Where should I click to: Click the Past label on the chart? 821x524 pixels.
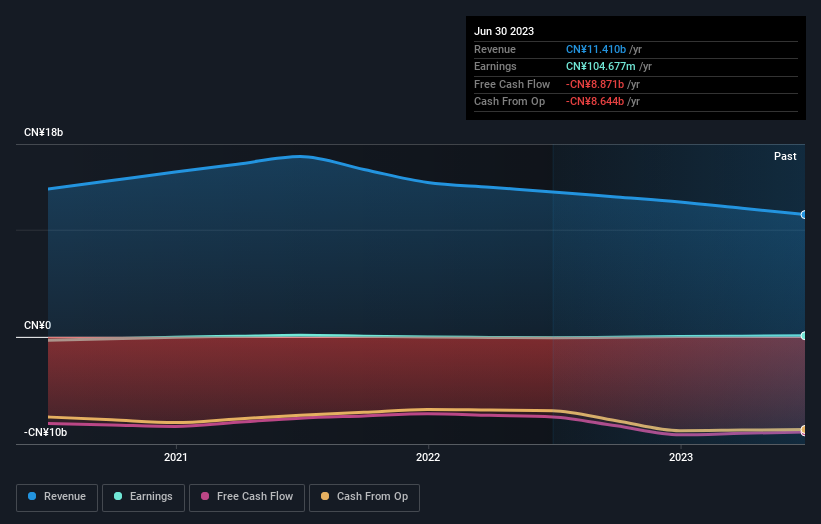(x=785, y=156)
